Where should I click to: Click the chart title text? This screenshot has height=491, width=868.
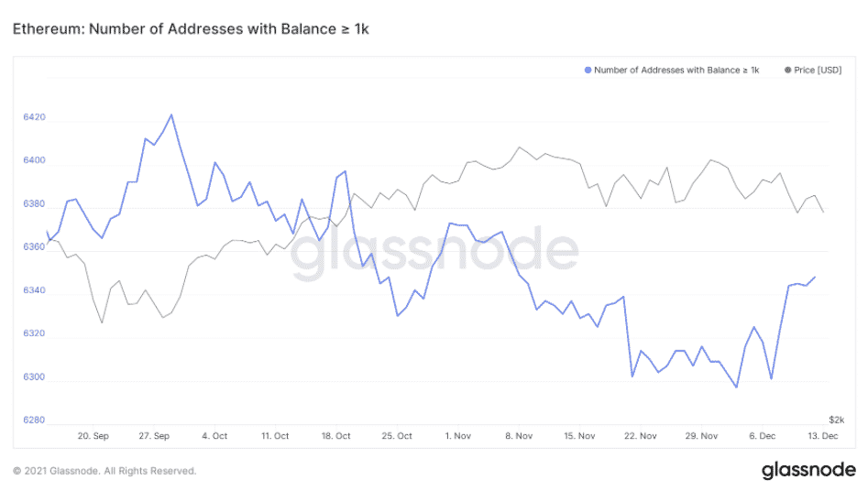tap(191, 30)
